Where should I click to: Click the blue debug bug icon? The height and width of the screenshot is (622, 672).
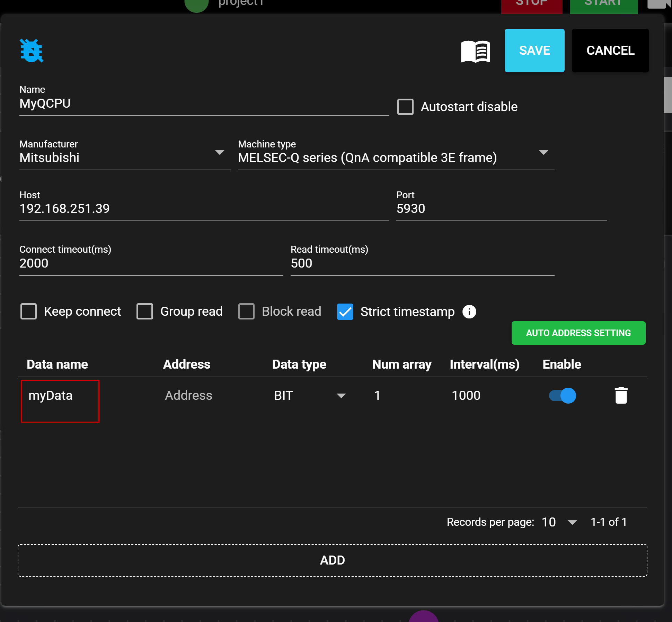(x=32, y=51)
